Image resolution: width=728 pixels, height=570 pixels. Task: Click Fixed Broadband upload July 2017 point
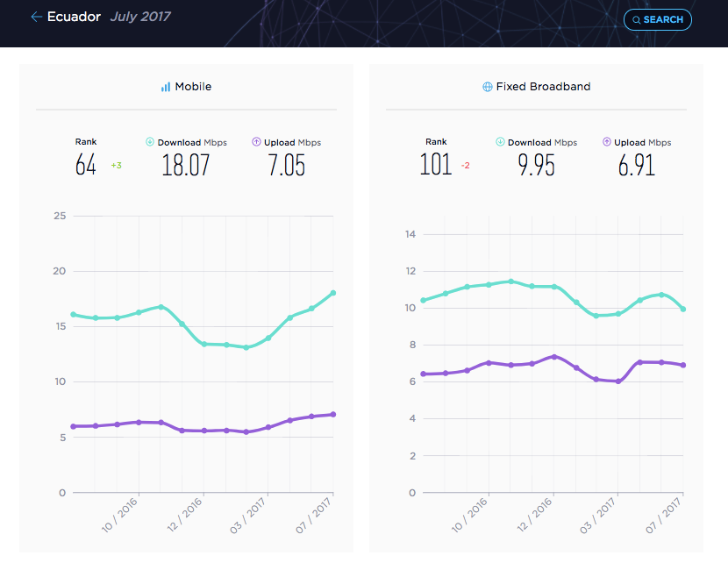pyautogui.click(x=683, y=366)
